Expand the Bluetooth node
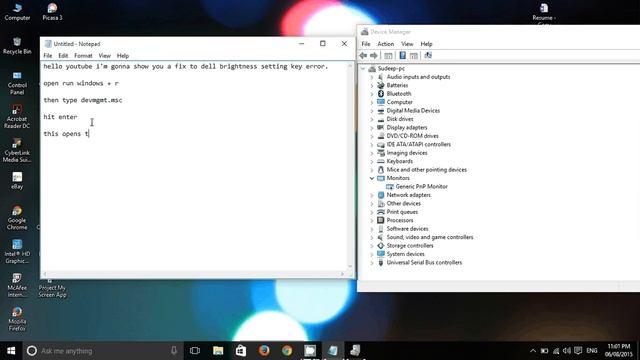640x360 pixels. pyautogui.click(x=372, y=94)
